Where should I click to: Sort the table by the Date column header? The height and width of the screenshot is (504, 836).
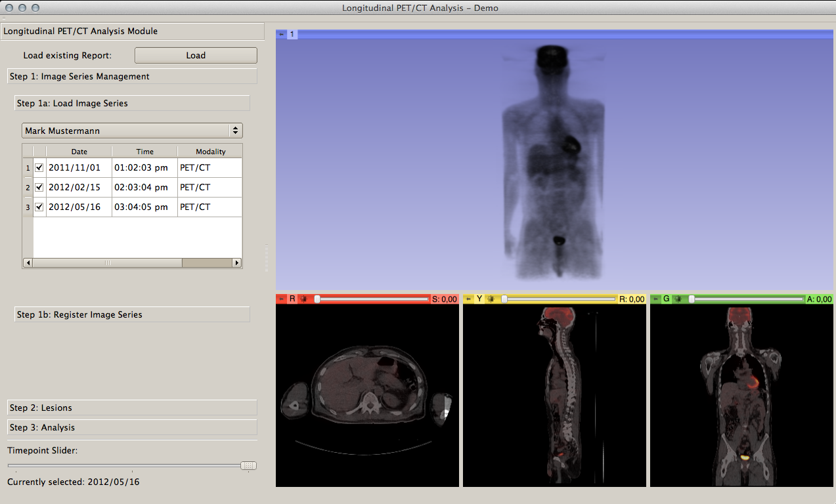click(79, 152)
